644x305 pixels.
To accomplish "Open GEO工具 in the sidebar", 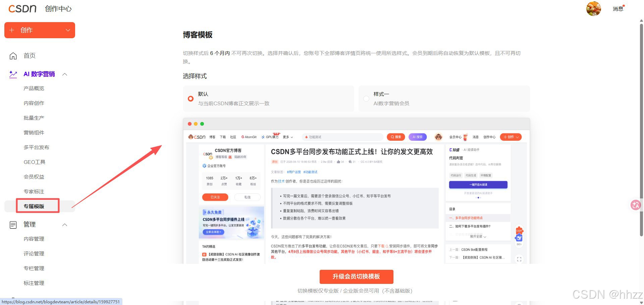I will (x=35, y=162).
